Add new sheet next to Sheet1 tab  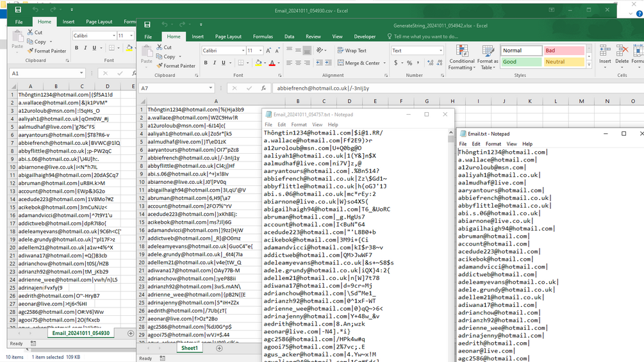click(x=219, y=348)
